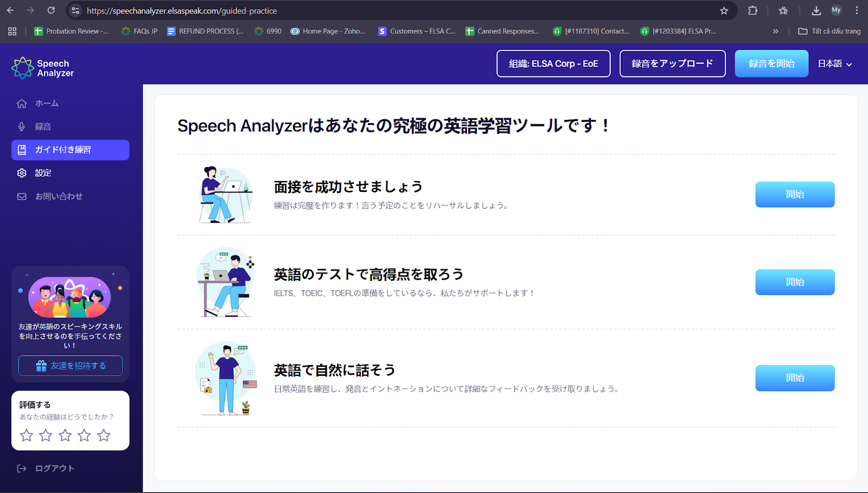The image size is (868, 493).
Task: Select the 録音 microphone icon
Action: [x=22, y=126]
